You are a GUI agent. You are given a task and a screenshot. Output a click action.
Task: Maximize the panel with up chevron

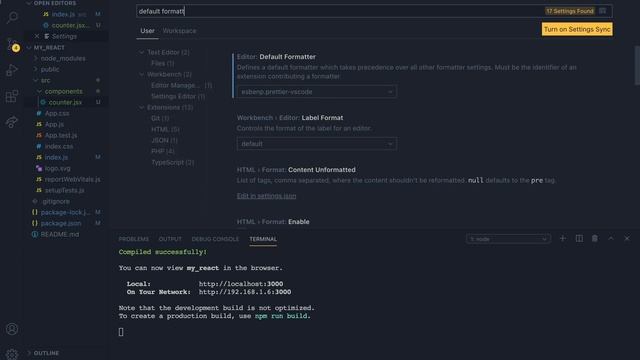[x=611, y=238]
